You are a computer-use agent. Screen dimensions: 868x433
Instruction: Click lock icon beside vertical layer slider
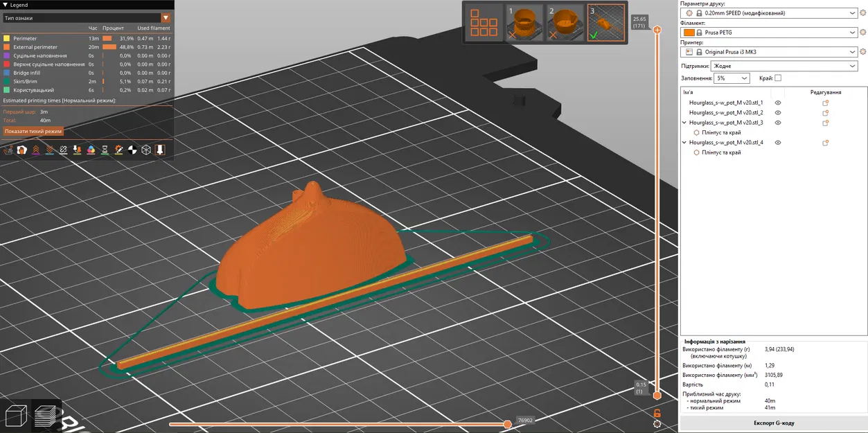(657, 414)
